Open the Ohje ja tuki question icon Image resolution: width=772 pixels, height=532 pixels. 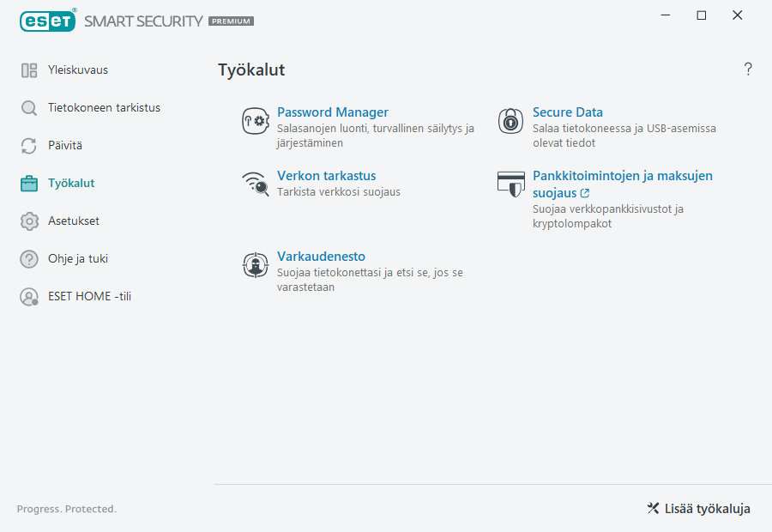[x=28, y=258]
